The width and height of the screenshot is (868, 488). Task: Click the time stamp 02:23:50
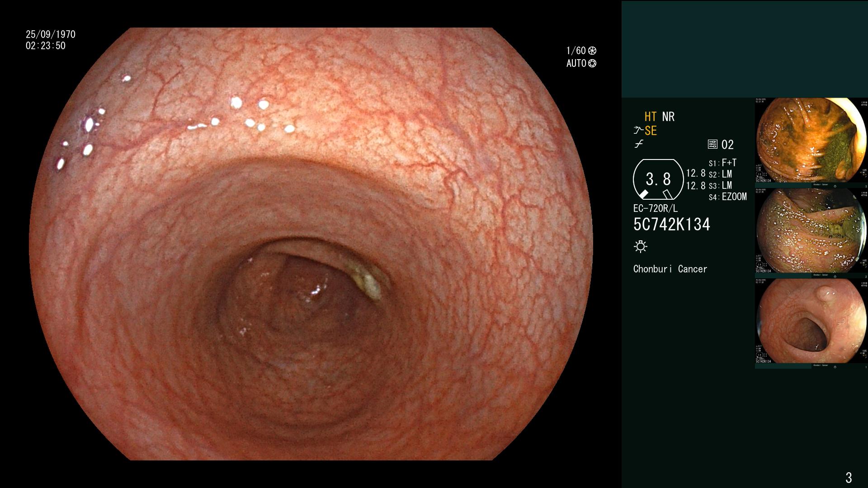coord(46,46)
